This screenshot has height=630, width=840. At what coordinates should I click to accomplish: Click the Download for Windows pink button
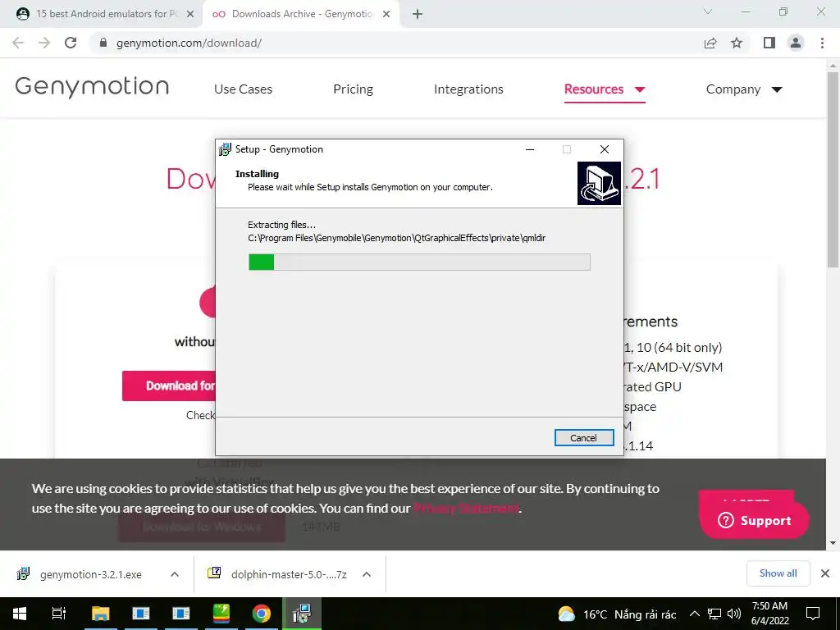(x=169, y=386)
